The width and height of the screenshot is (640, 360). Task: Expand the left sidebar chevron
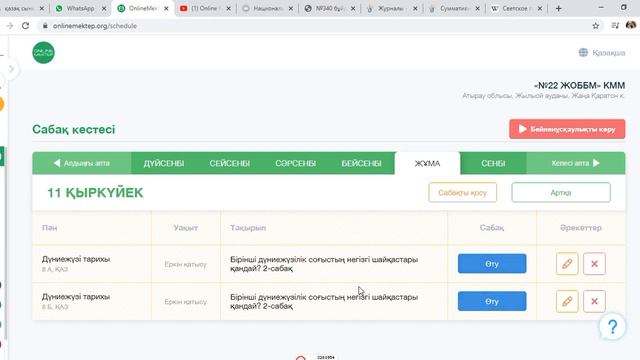pos(11,69)
